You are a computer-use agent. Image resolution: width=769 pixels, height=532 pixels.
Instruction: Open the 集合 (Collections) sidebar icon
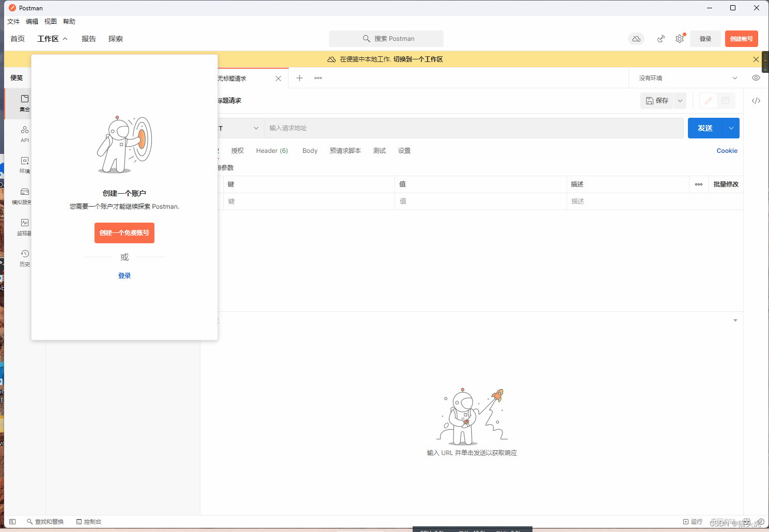[x=24, y=103]
